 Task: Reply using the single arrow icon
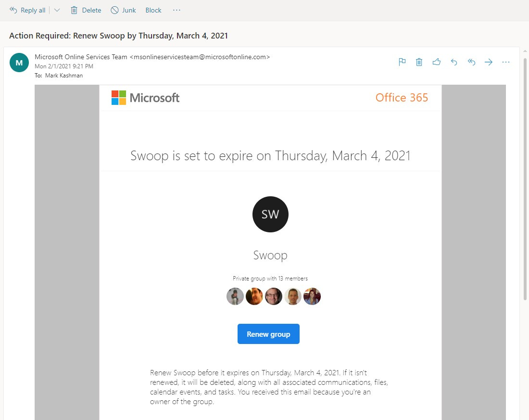click(x=454, y=62)
